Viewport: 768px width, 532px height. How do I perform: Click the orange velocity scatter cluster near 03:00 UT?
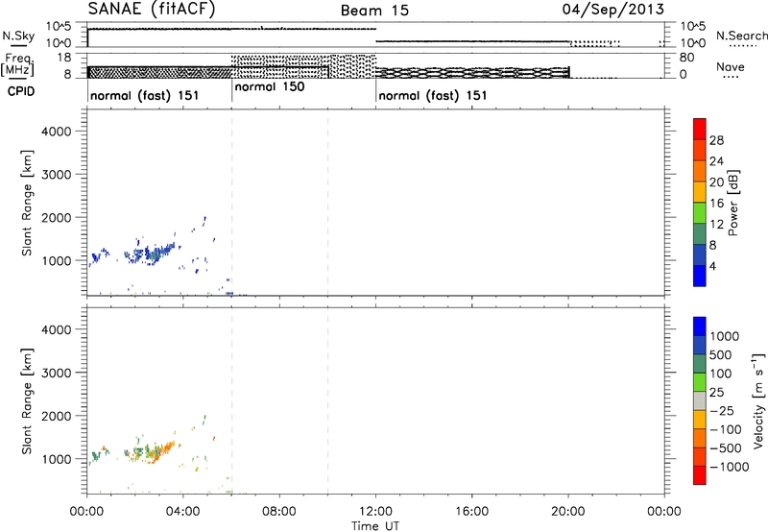coord(159,453)
